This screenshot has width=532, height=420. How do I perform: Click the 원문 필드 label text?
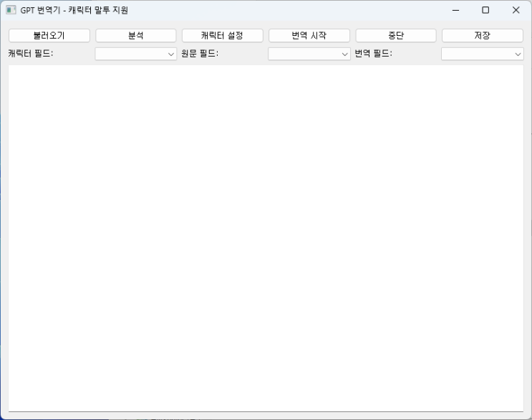[x=200, y=54]
